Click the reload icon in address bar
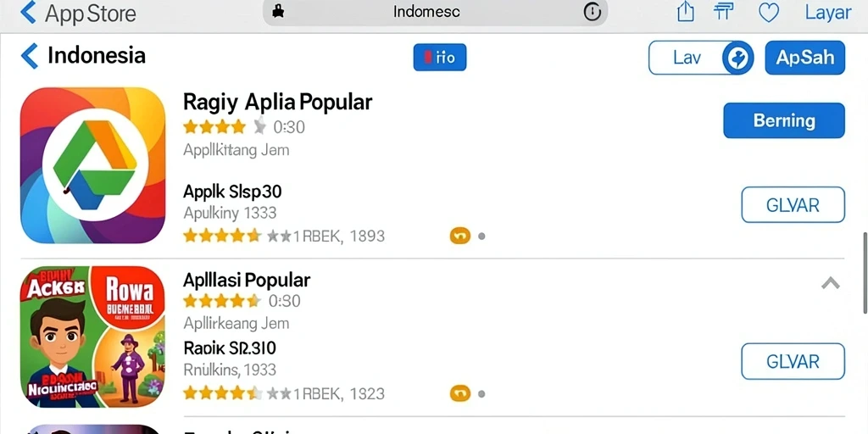 point(593,12)
